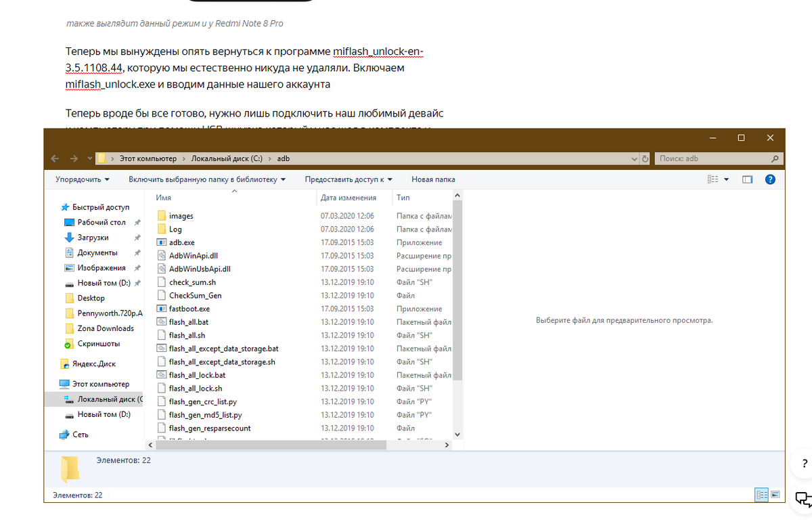The image size is (812, 530).
Task: Select flash_all_except_data_storage.sh file name
Action: point(222,362)
